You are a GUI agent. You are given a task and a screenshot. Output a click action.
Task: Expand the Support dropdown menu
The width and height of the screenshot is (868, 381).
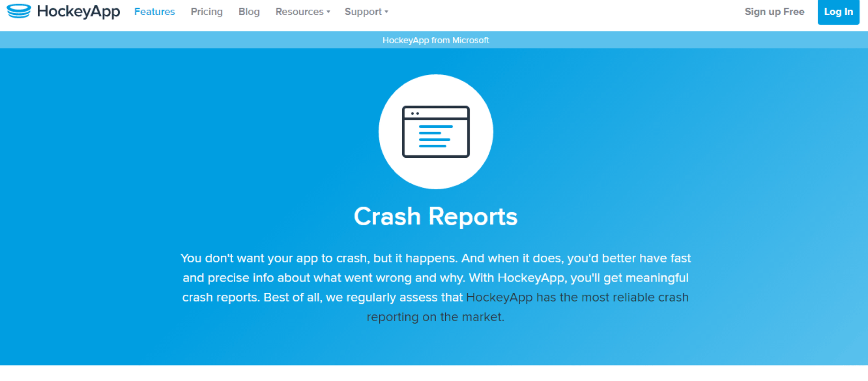366,12
